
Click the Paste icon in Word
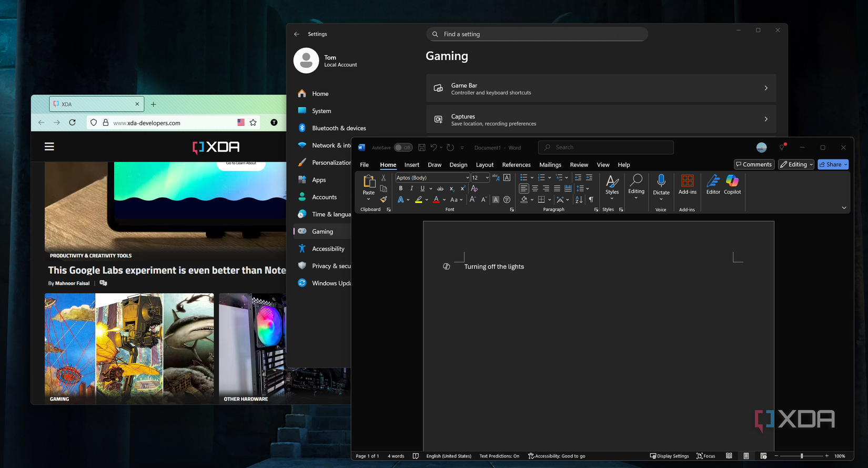369,182
